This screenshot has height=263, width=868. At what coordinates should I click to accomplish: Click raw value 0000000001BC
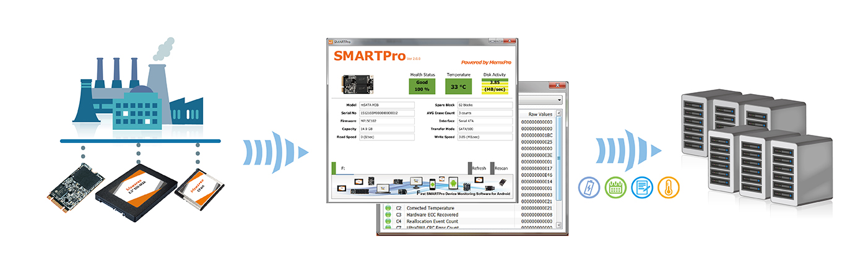[537, 135]
